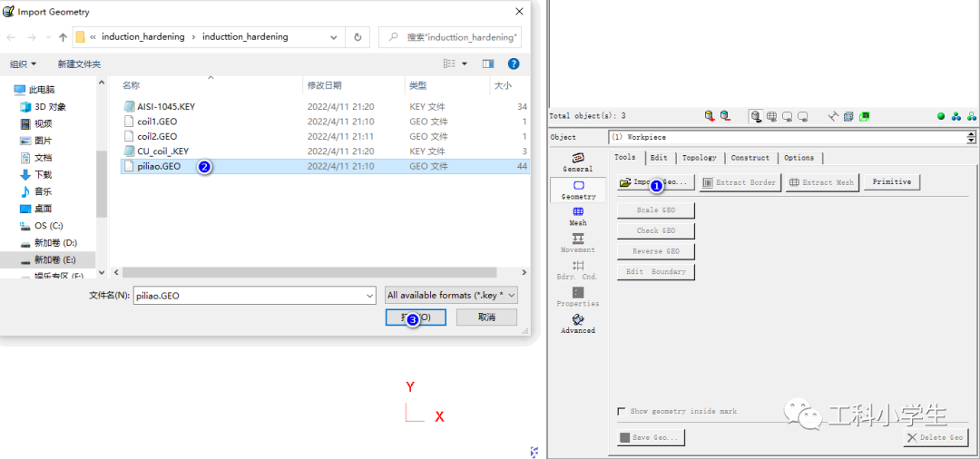Open the Properties section in sidebar
Image resolution: width=980 pixels, height=459 pixels.
click(x=578, y=297)
